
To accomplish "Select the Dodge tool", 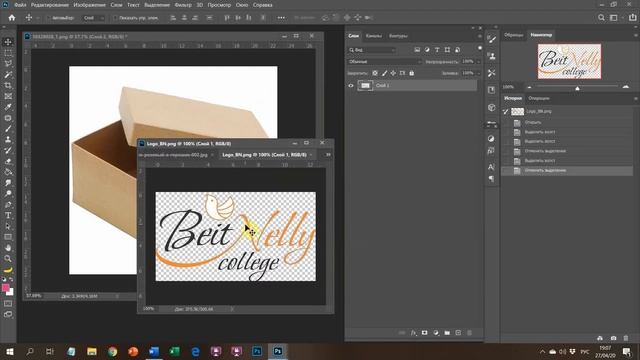I will 8,193.
